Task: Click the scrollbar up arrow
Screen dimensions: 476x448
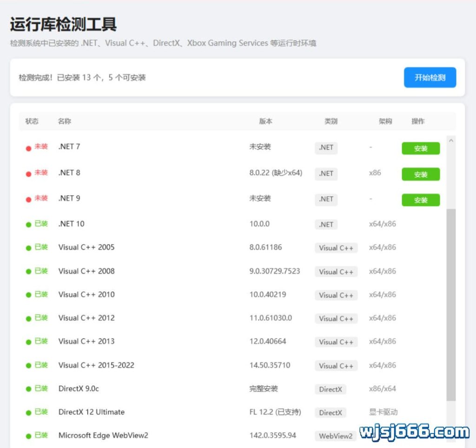Action: click(x=451, y=140)
